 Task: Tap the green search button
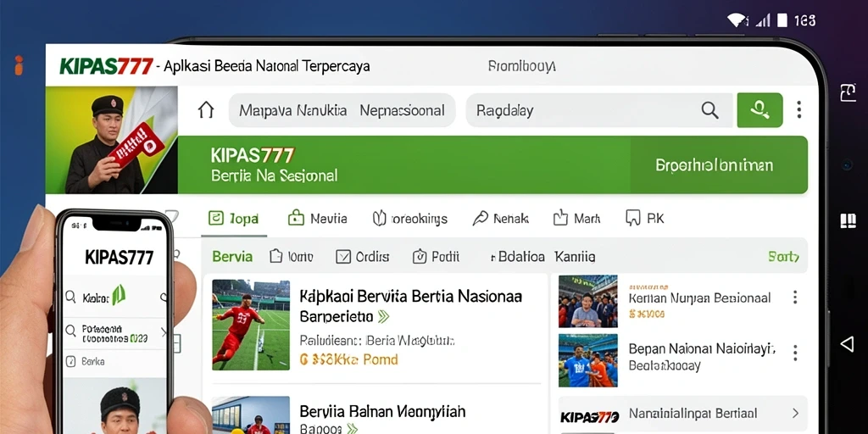point(759,110)
